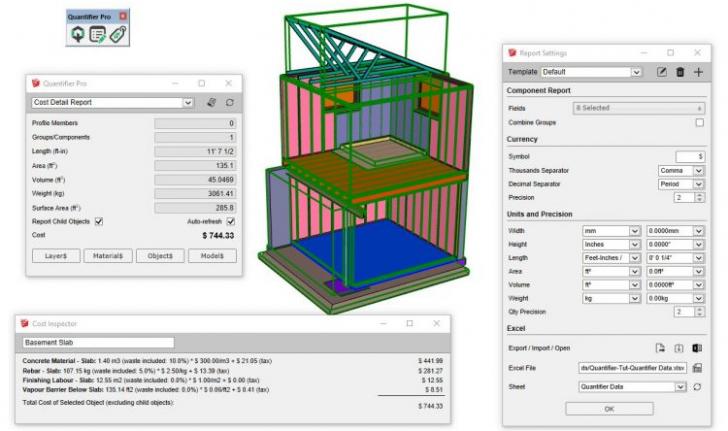Close the Report Settings window
This screenshot has height=431, width=728.
pos(697,53)
